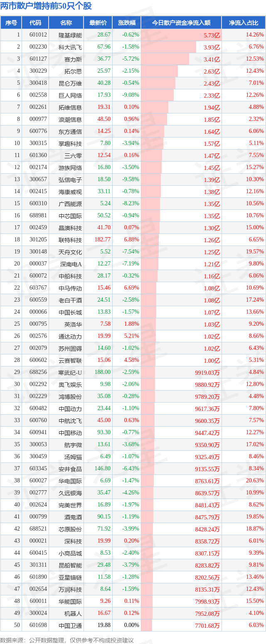Select stock name 晶澳科技
The image size is (266, 644).
tap(70, 228)
